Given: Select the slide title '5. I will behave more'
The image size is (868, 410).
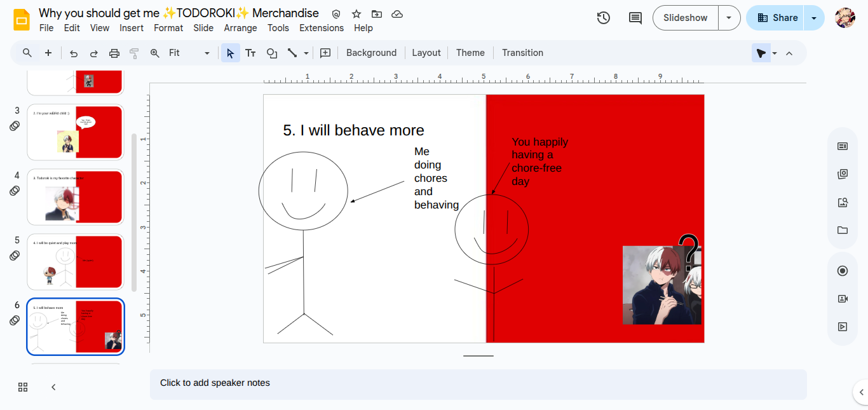Looking at the screenshot, I should 353,130.
